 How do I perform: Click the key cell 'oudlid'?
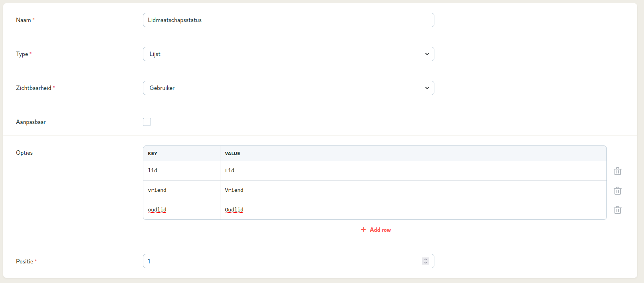181,210
